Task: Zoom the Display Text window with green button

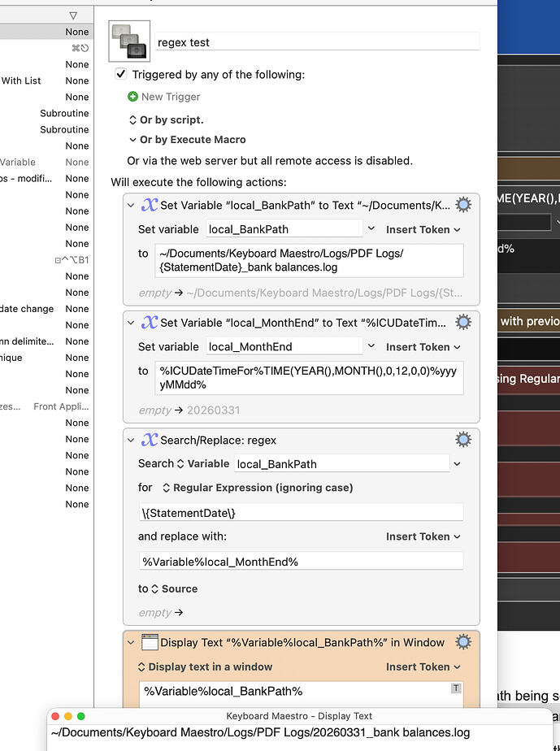Action: click(81, 716)
